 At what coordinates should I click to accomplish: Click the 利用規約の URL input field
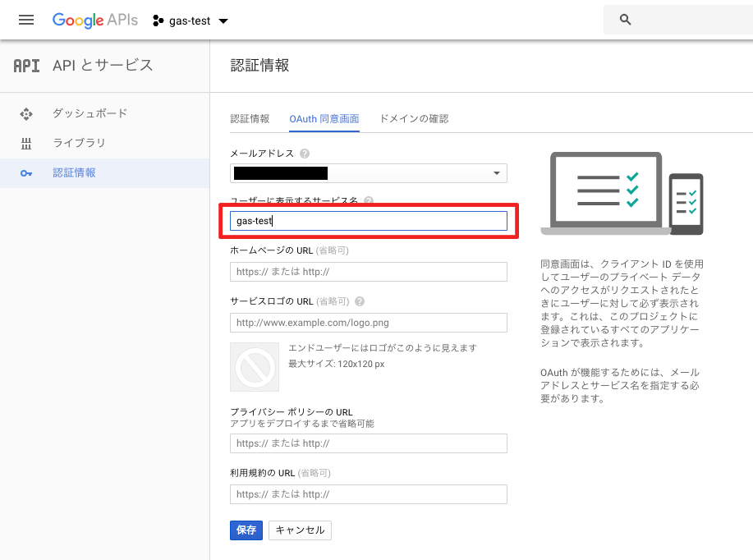tap(368, 494)
